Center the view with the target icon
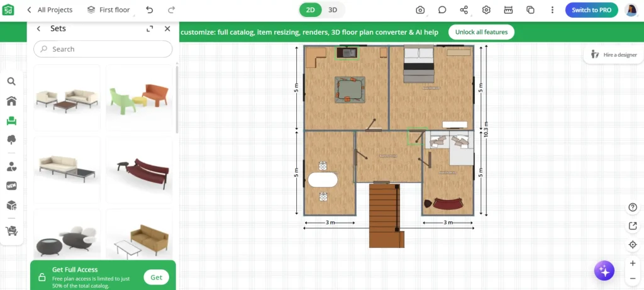 [633, 245]
